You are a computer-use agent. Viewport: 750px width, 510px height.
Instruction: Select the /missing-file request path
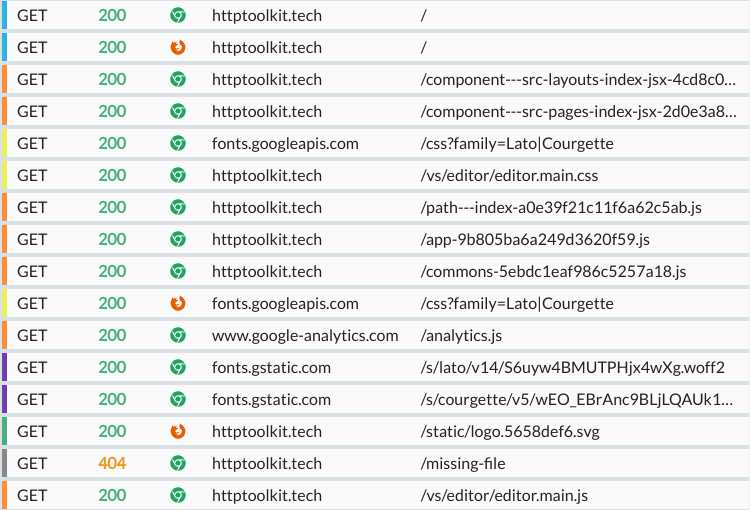463,464
